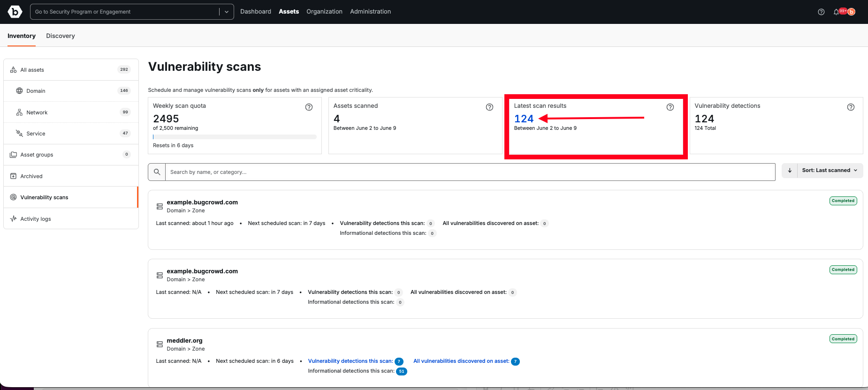Click server icon beside first example.bugcrowd.com
Screen dimensions: 868x390
point(160,206)
